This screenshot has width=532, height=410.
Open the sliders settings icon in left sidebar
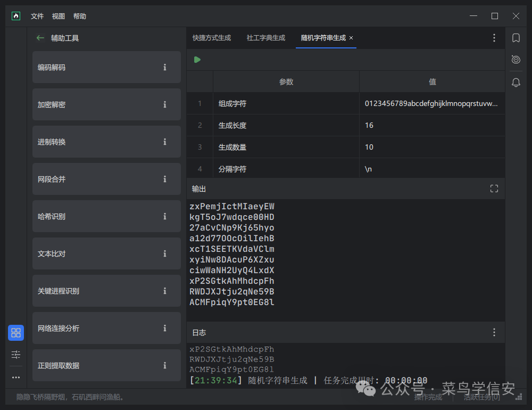pyautogui.click(x=15, y=354)
